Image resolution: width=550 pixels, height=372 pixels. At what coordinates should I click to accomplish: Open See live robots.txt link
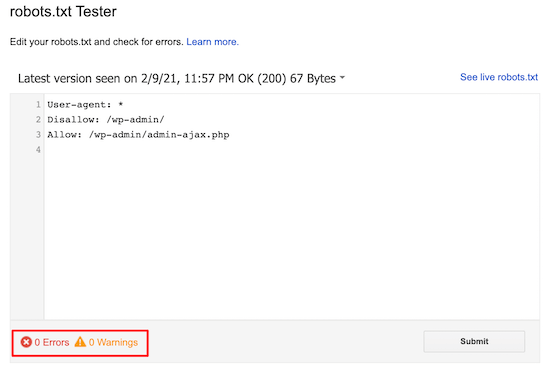point(499,77)
